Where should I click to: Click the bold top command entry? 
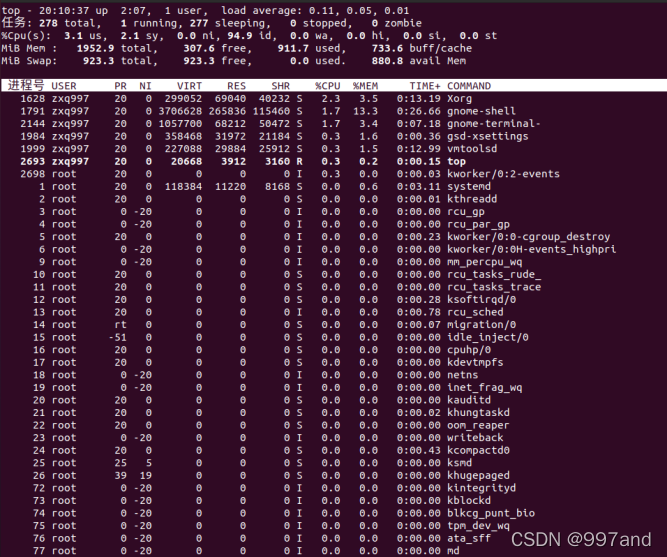456,162
